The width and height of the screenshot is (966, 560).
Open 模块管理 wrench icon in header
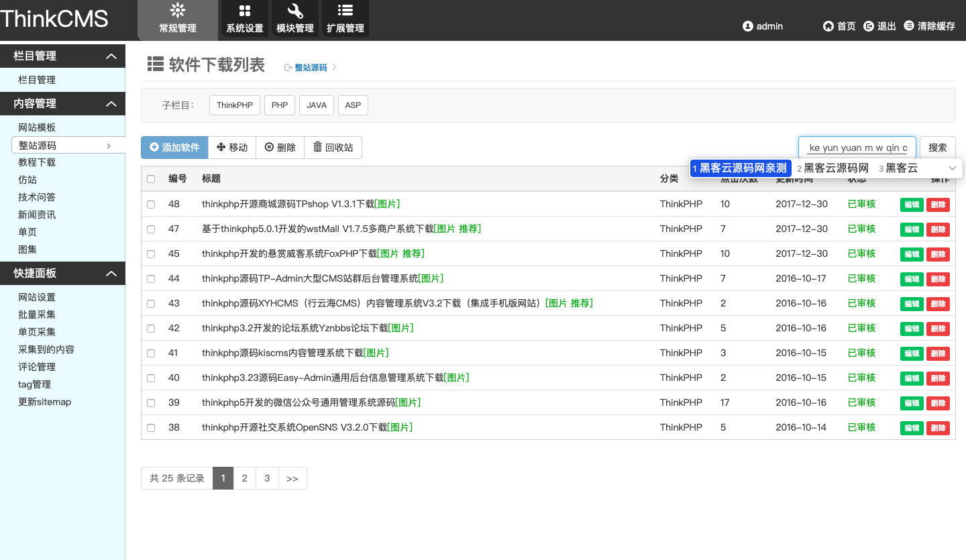pyautogui.click(x=295, y=11)
